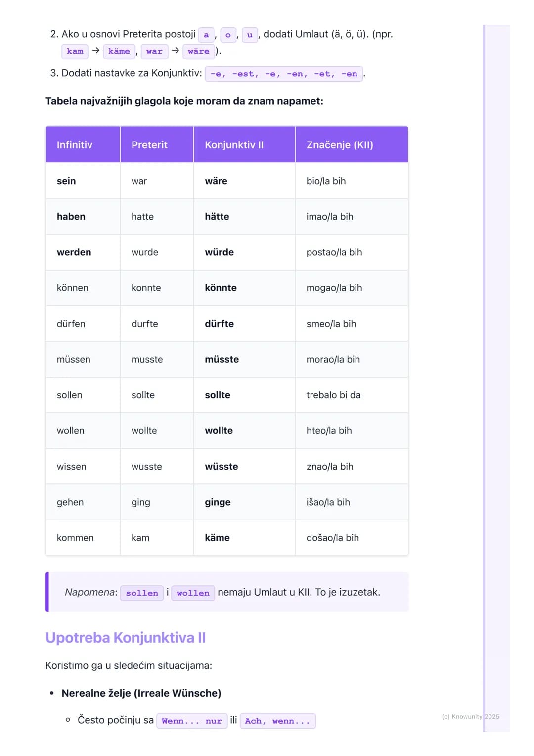Click the 'Ach, wenn...' code tag

pos(277,721)
